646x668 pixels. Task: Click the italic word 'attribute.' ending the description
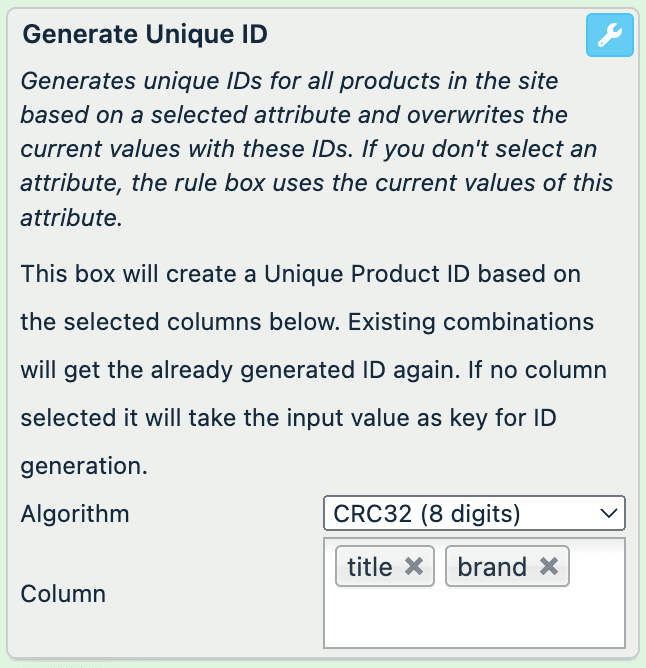coord(71,217)
